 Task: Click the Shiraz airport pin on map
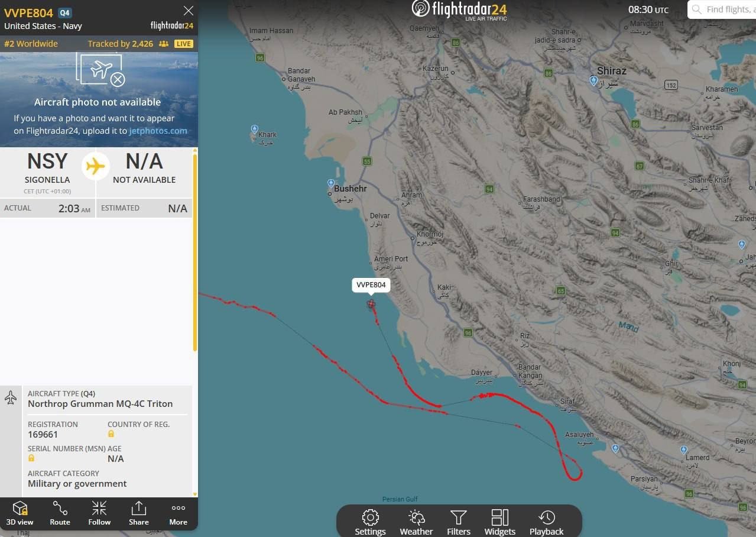click(593, 80)
